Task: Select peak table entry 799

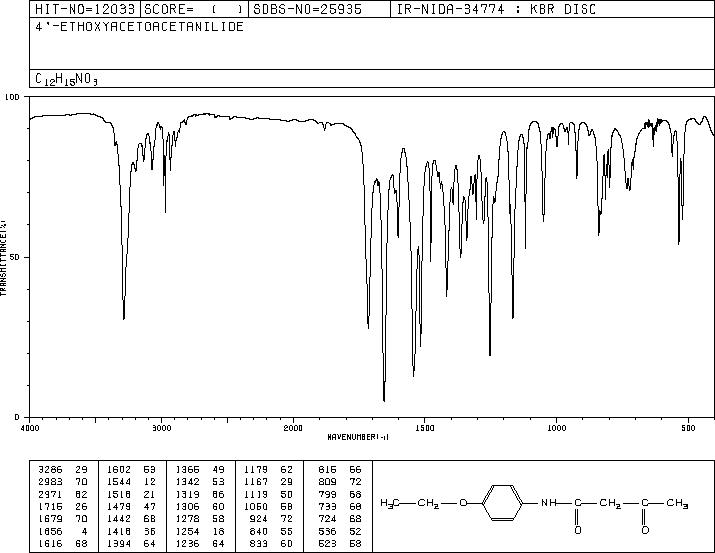Action: (327, 494)
